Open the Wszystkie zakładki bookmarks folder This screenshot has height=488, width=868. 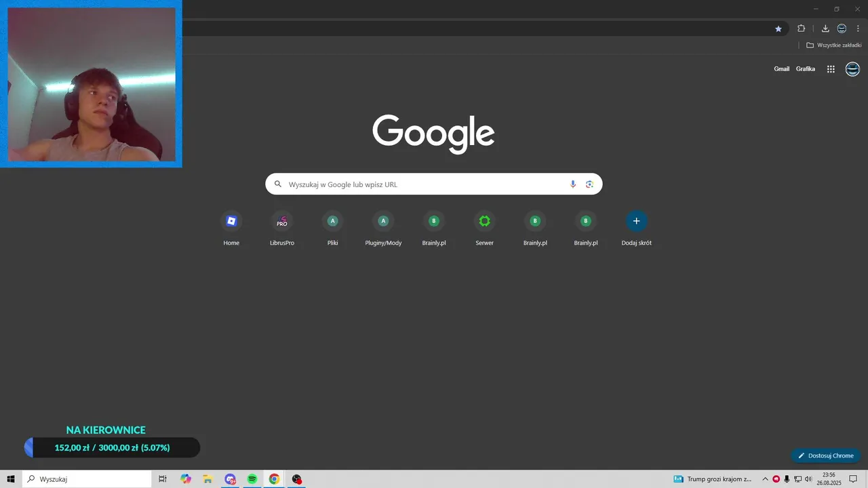tap(833, 45)
